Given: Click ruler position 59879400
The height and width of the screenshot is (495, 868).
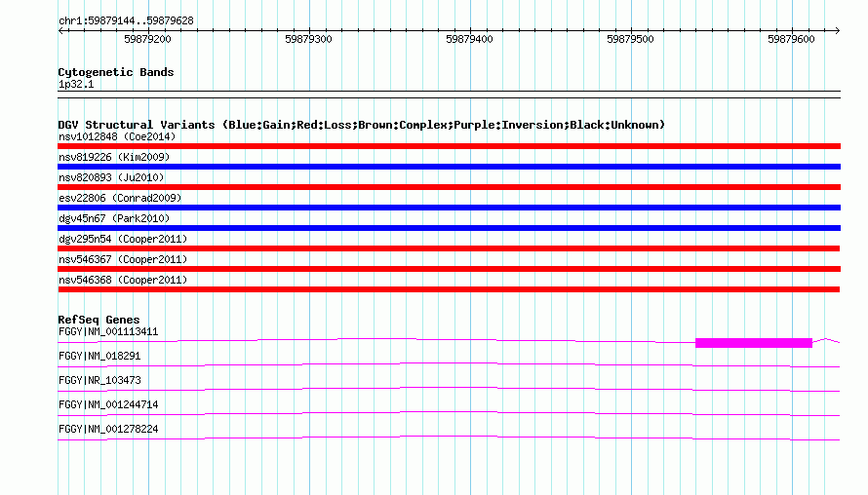Looking at the screenshot, I should coord(469,39).
